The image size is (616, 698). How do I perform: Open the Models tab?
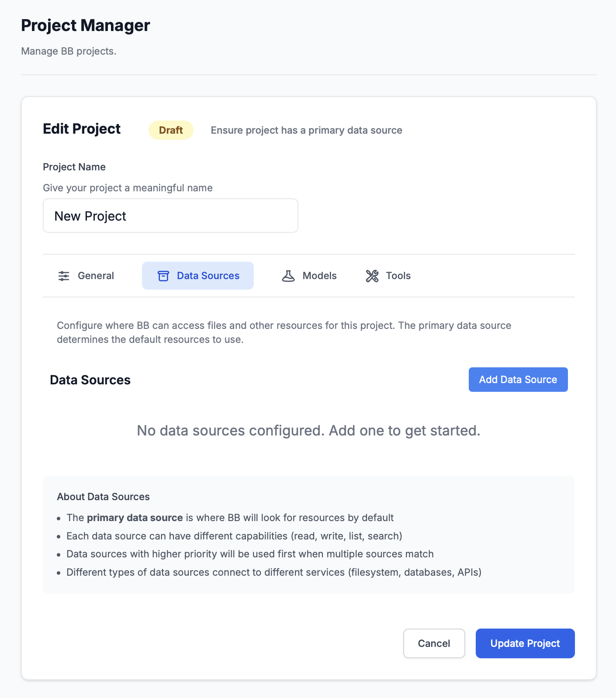coord(319,276)
